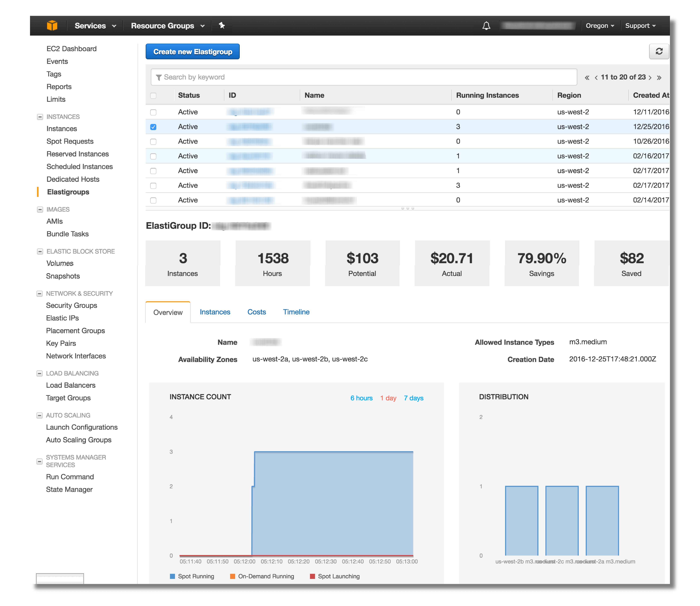Open the Services dropdown menu
Viewport: 700px width, 606px height.
pos(95,26)
